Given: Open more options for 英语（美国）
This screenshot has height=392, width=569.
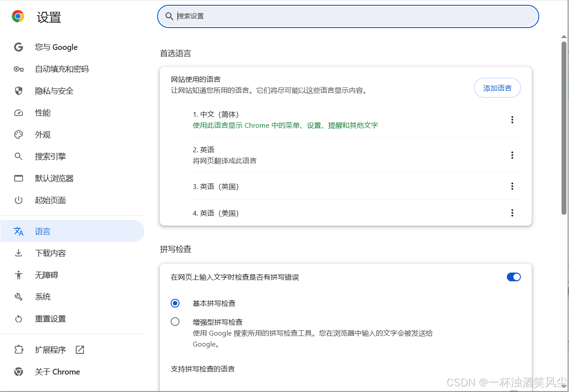Looking at the screenshot, I should 512,213.
